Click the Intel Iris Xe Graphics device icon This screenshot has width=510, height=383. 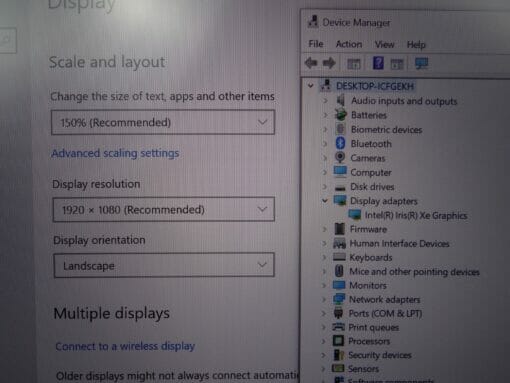click(x=355, y=214)
